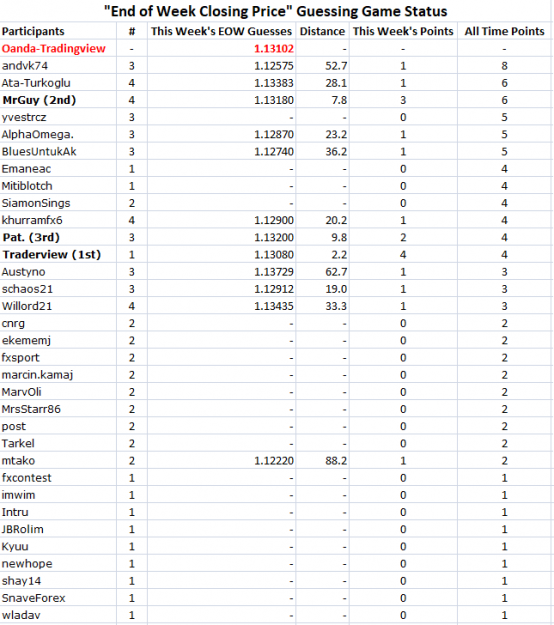Click andvk74's all time points 8
The width and height of the screenshot is (554, 625).
(x=504, y=66)
